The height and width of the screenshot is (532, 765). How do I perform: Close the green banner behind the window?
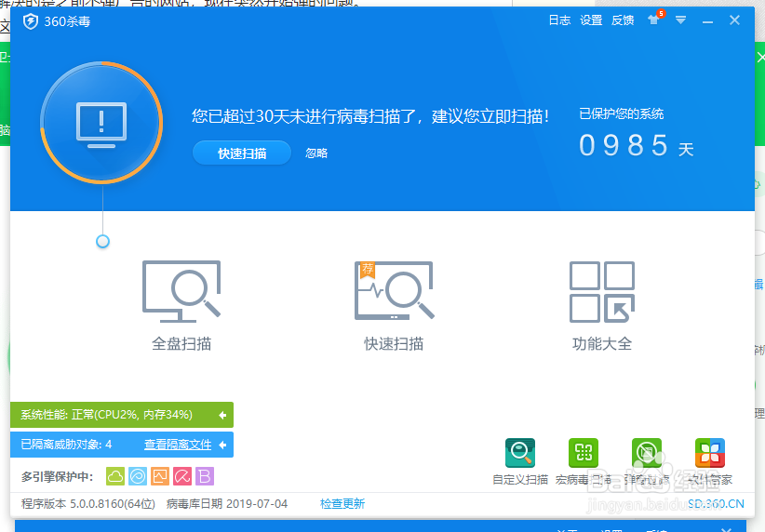point(760,58)
